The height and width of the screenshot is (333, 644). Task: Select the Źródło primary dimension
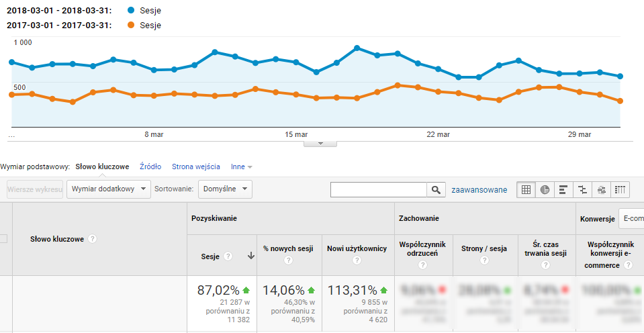(150, 166)
